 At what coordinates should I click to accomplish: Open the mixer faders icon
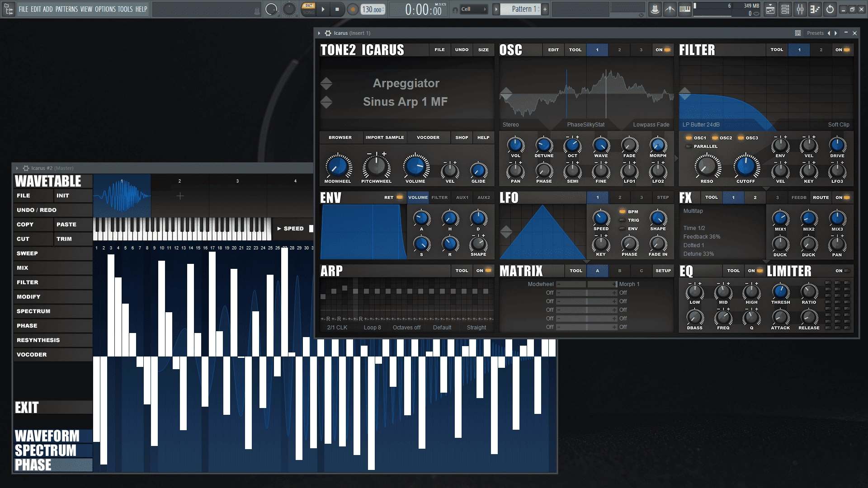[x=800, y=9]
